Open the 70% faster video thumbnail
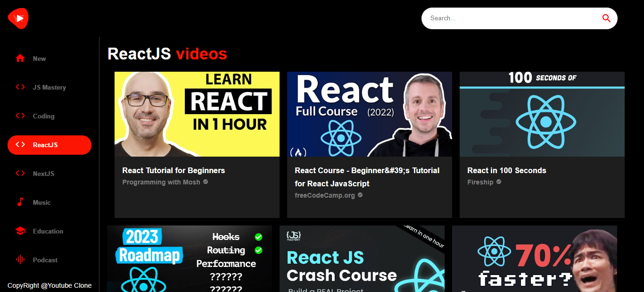Image resolution: width=644 pixels, height=292 pixels. coord(535,259)
